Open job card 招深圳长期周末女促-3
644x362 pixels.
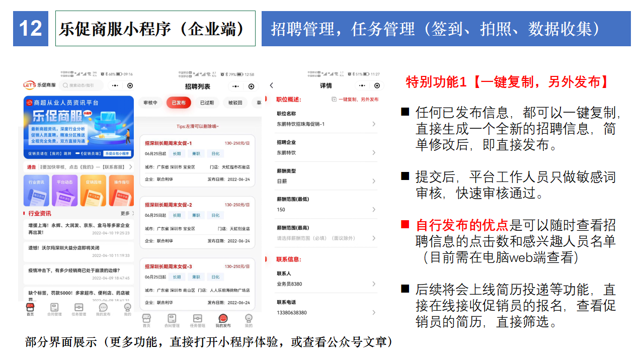coord(197,285)
